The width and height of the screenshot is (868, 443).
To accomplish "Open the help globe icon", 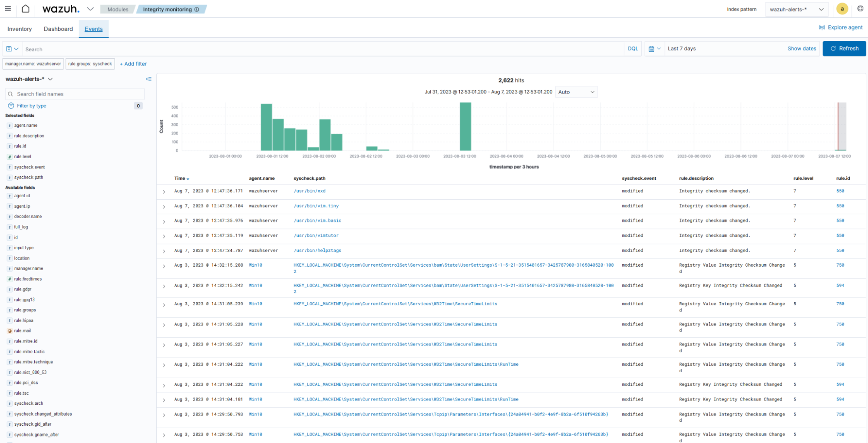I will pos(860,9).
